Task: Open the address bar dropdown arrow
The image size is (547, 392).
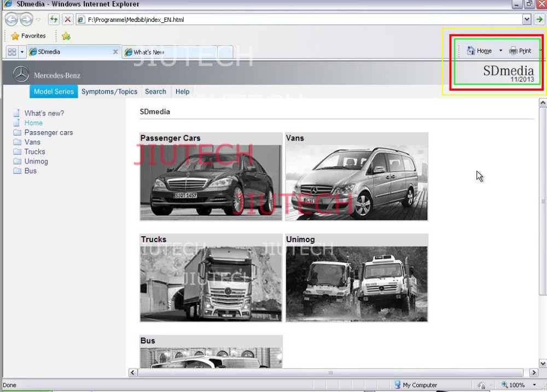Action: pyautogui.click(x=527, y=20)
